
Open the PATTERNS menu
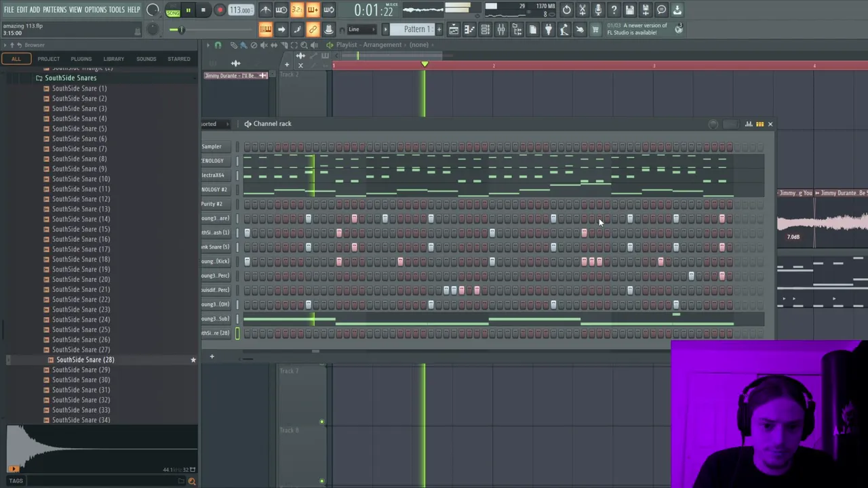pos(54,9)
